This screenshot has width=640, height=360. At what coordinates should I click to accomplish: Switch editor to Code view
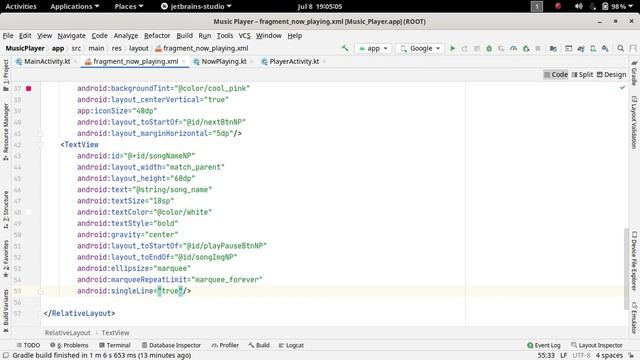[556, 74]
